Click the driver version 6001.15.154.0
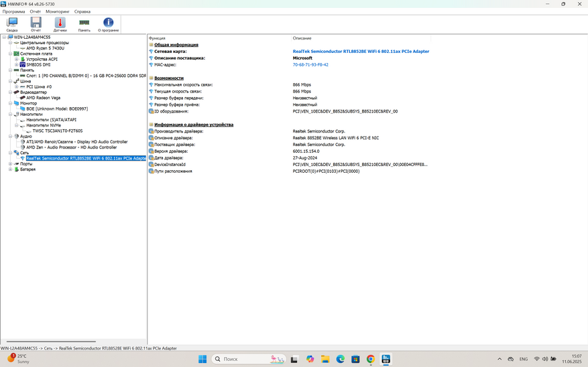 click(306, 151)
